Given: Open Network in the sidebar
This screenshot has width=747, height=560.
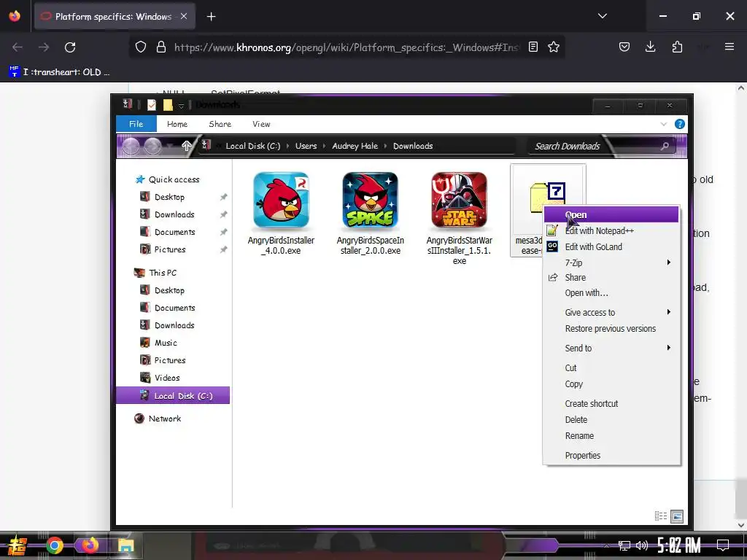Looking at the screenshot, I should click(158, 419).
